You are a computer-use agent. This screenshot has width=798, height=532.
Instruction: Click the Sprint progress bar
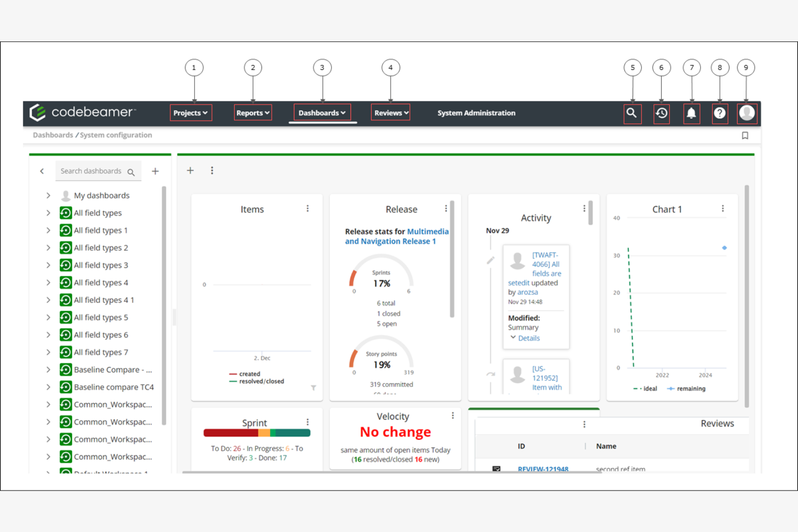tap(256, 432)
